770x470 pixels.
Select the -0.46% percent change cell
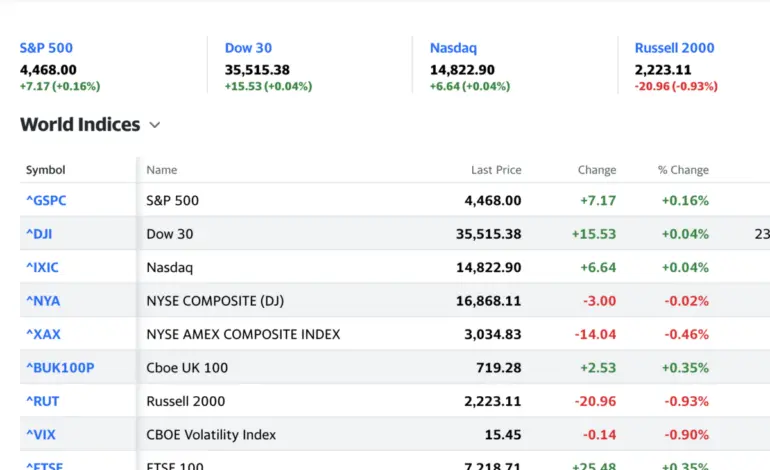(687, 334)
